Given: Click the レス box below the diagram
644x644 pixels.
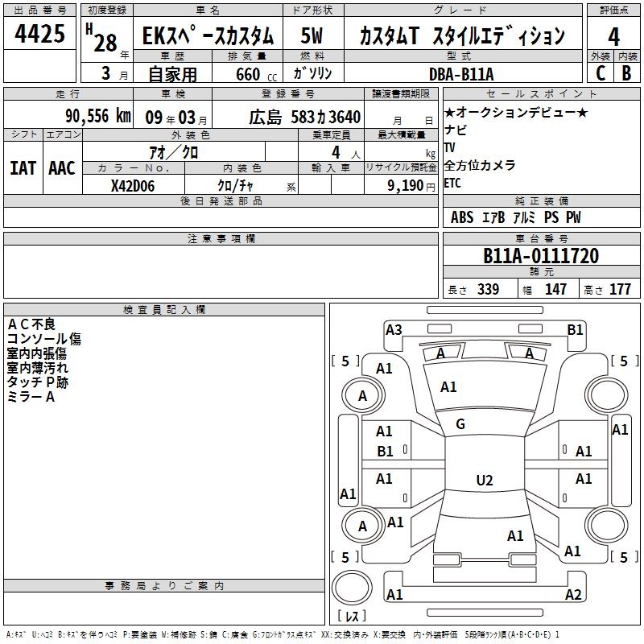Looking at the screenshot, I should point(351,617).
